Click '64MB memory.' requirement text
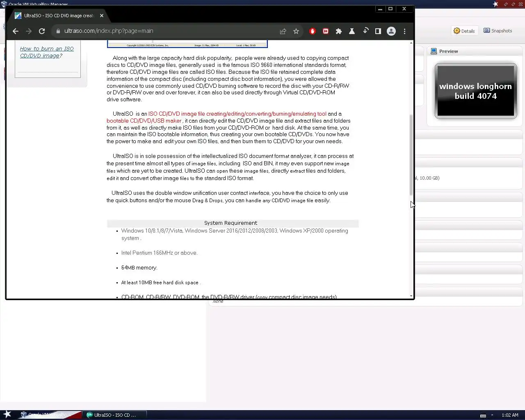525x420 pixels. click(139, 268)
